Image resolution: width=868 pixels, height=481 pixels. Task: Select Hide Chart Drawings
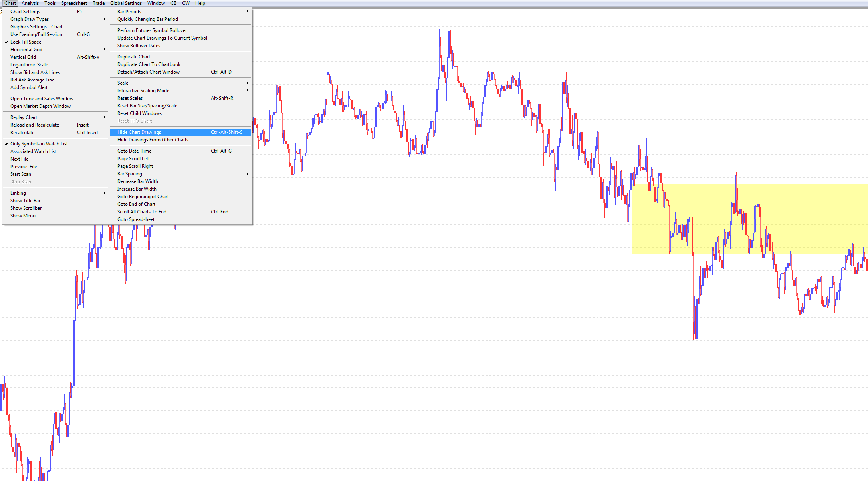click(x=139, y=132)
